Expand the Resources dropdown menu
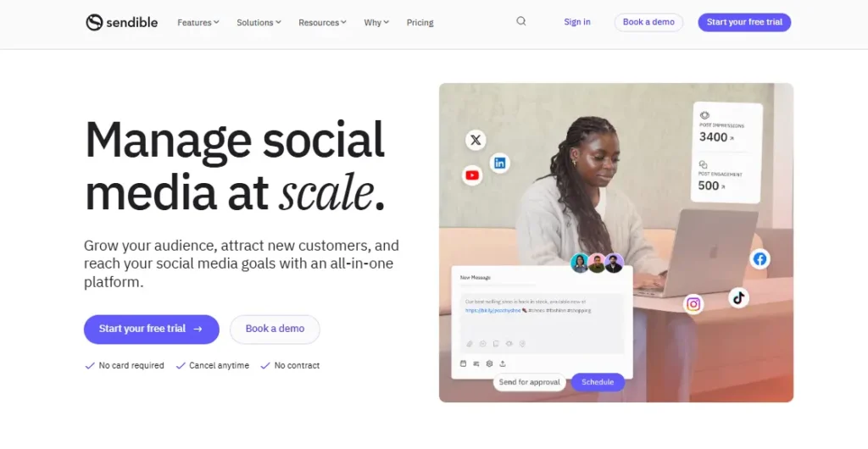 pyautogui.click(x=323, y=23)
